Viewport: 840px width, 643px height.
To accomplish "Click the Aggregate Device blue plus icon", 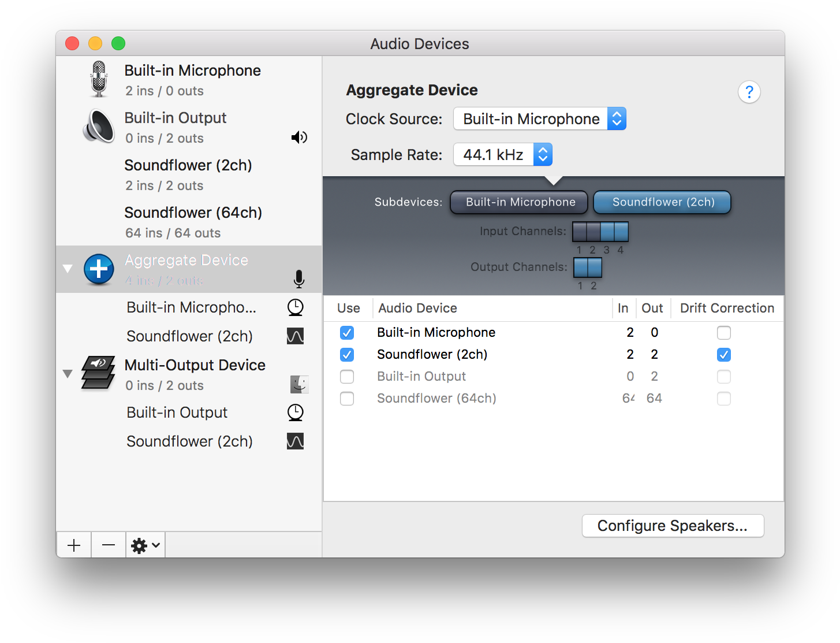I will (x=99, y=269).
